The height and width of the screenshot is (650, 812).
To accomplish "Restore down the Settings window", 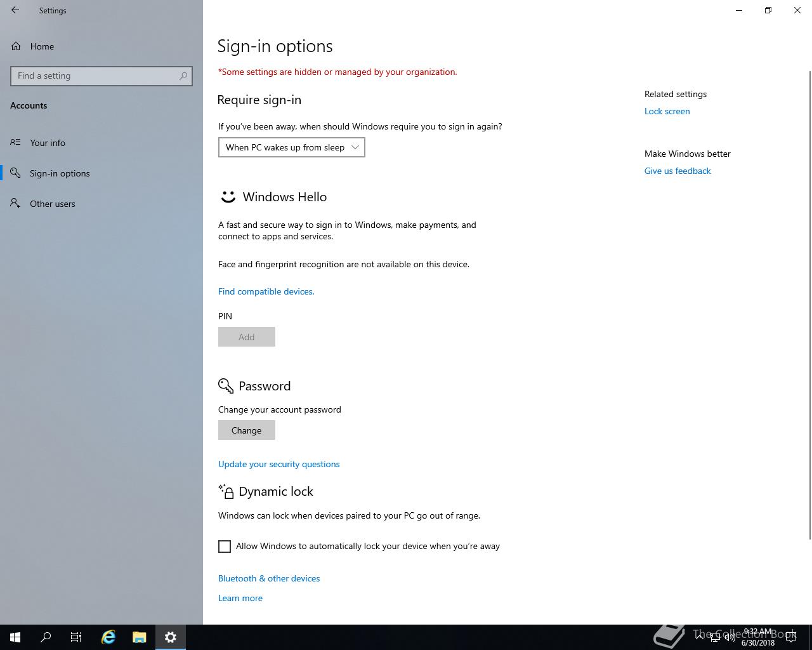I will [x=768, y=10].
